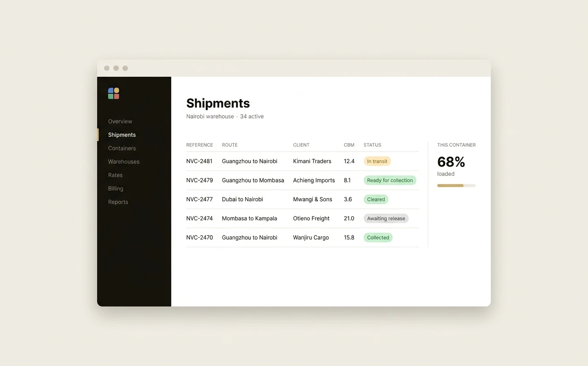
Task: Open Warehouses in sidebar
Action: click(124, 161)
